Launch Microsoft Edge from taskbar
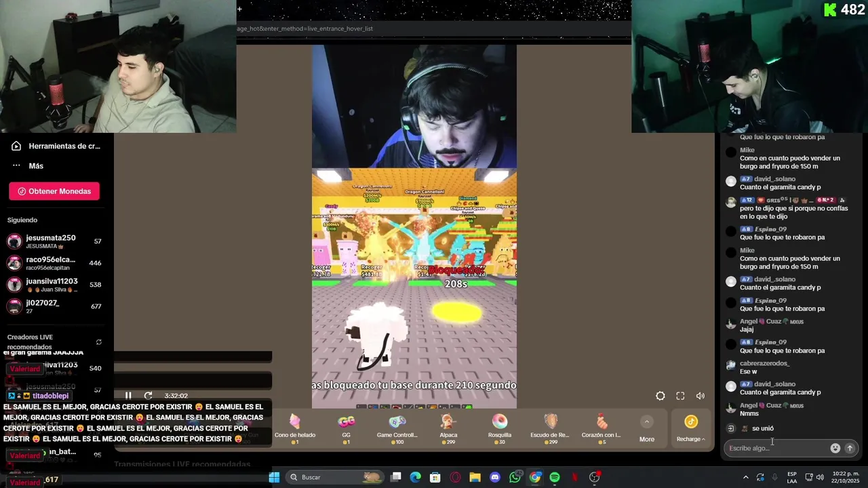Viewport: 868px width, 488px height. coord(416,477)
